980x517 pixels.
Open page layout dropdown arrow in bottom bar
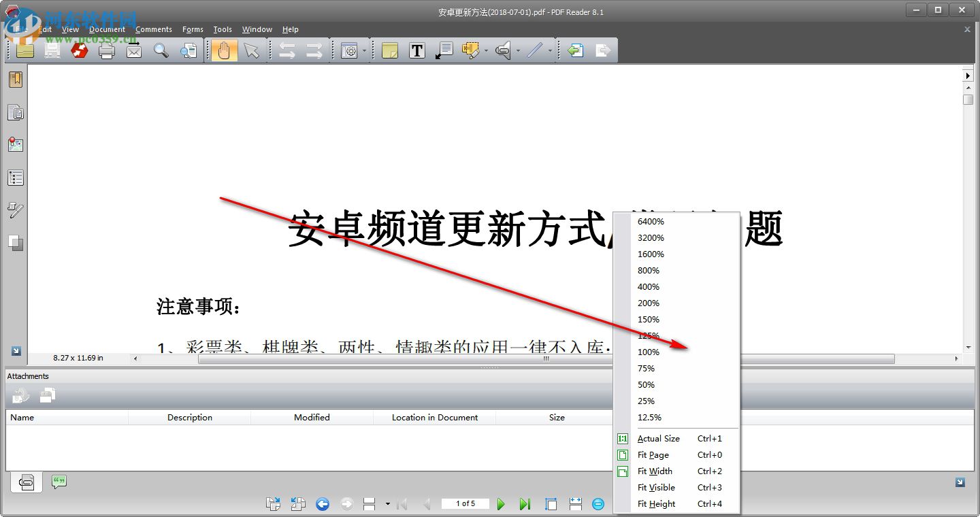387,504
